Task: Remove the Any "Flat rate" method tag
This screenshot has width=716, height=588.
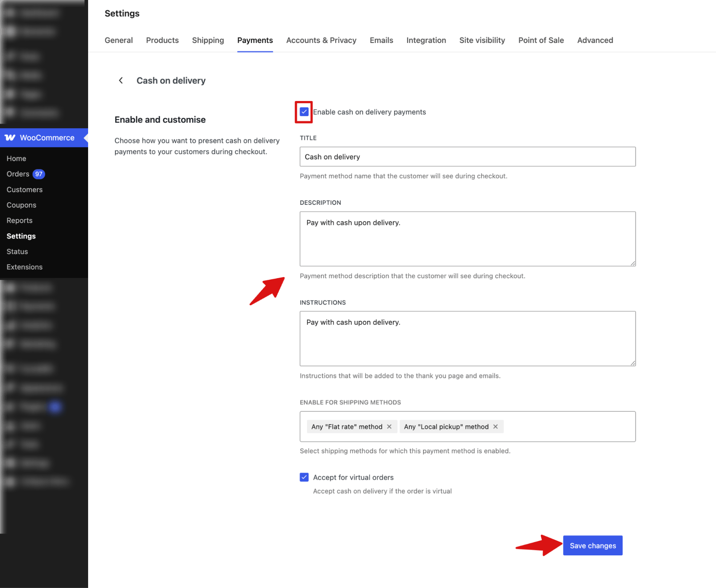Action: [390, 426]
